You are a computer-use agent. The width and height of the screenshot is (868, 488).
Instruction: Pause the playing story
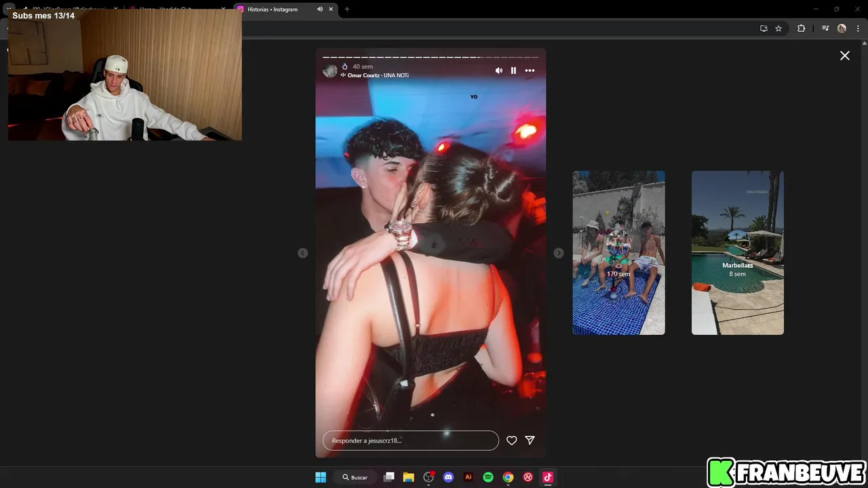(513, 70)
